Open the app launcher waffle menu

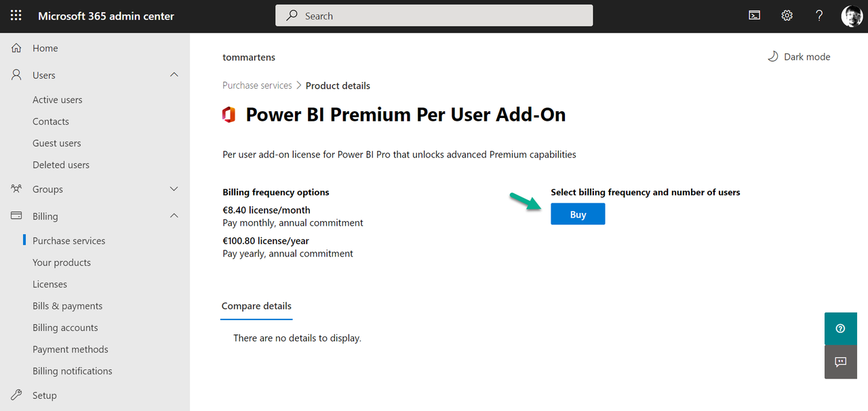tap(15, 16)
